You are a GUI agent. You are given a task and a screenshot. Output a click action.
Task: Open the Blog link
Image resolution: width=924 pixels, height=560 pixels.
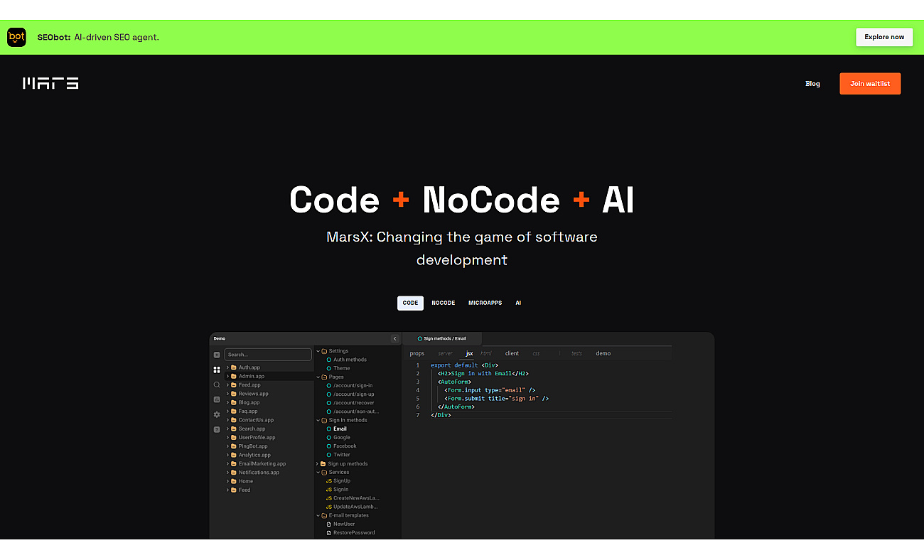(x=812, y=84)
